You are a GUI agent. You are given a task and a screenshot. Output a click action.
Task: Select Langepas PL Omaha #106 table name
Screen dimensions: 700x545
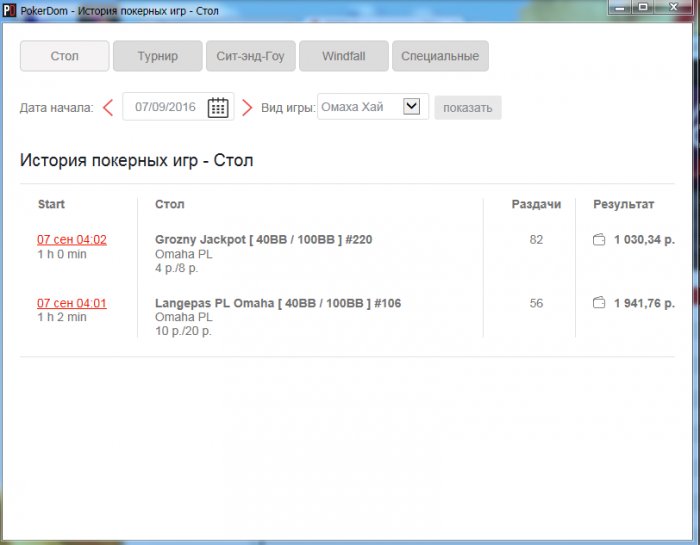coord(278,303)
